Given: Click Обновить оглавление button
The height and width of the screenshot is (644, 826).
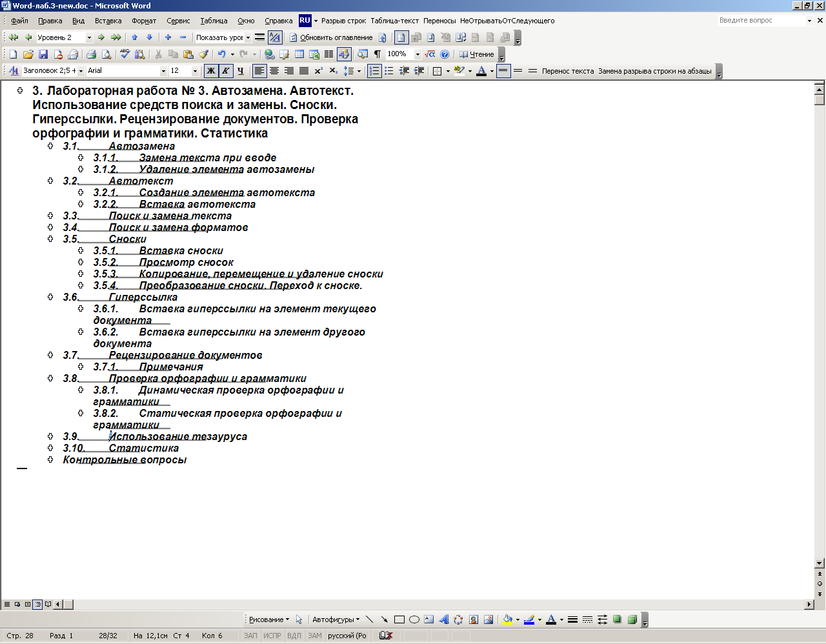Looking at the screenshot, I should tap(330, 37).
